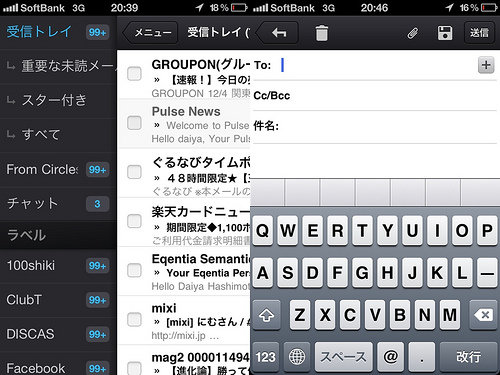The height and width of the screenshot is (375, 500).
Task: Add recipient with the plus button
Action: tap(486, 65)
